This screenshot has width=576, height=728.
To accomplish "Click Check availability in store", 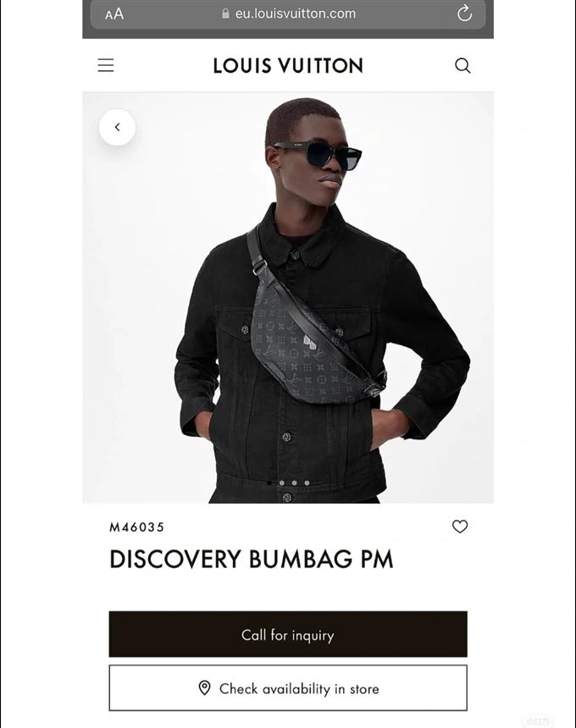I will coord(288,688).
